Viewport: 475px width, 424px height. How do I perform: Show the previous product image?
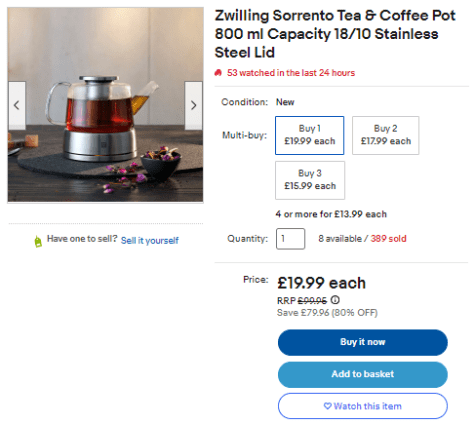coord(17,105)
